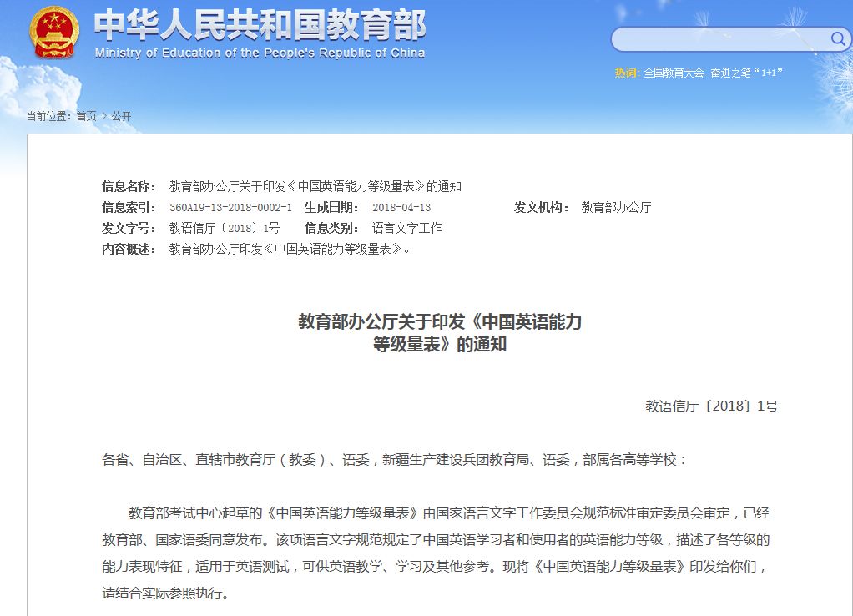Viewport: 853px width, 616px height.
Task: Select the generation date 2018-04-13
Action: pyautogui.click(x=401, y=207)
